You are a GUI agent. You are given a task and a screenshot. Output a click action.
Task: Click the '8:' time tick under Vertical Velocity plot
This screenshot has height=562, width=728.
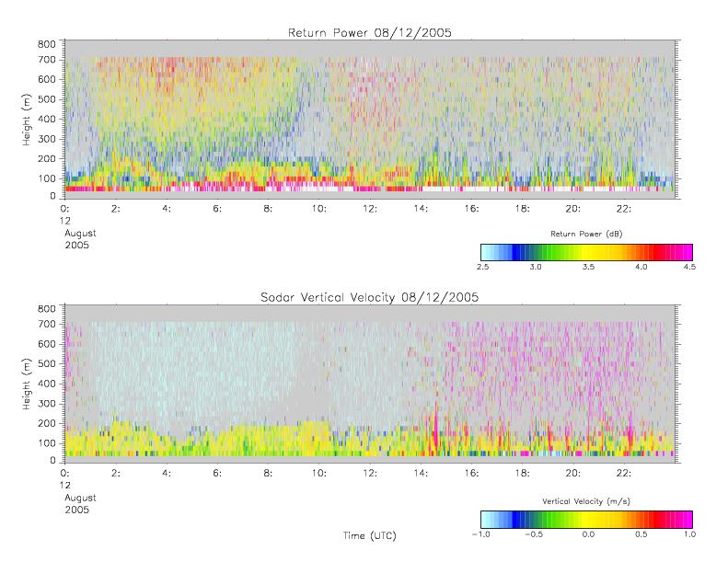pos(269,474)
